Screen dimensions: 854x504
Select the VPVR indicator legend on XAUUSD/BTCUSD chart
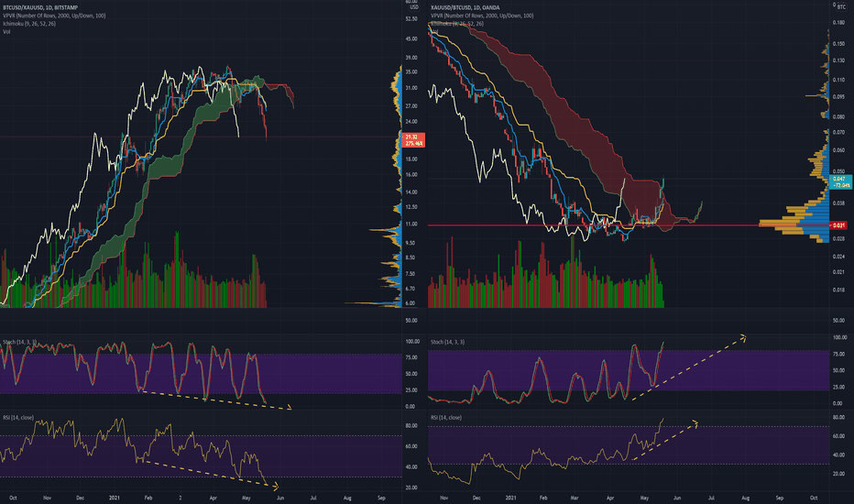482,16
